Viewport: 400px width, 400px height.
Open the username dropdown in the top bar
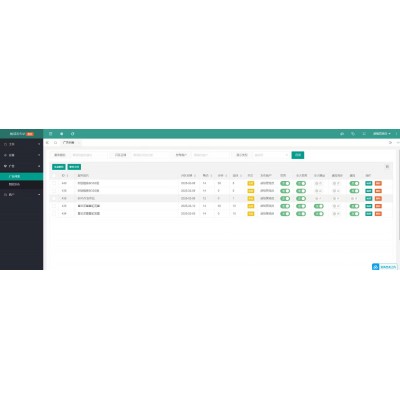(x=382, y=134)
